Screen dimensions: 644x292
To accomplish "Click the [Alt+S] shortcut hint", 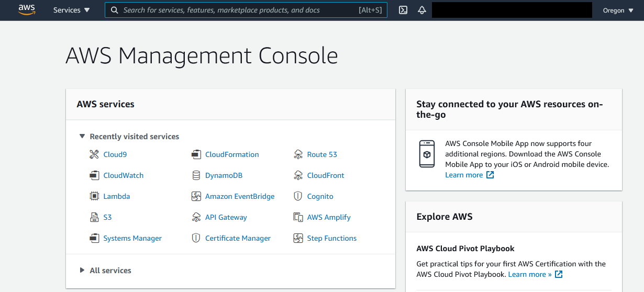I will 370,10.
